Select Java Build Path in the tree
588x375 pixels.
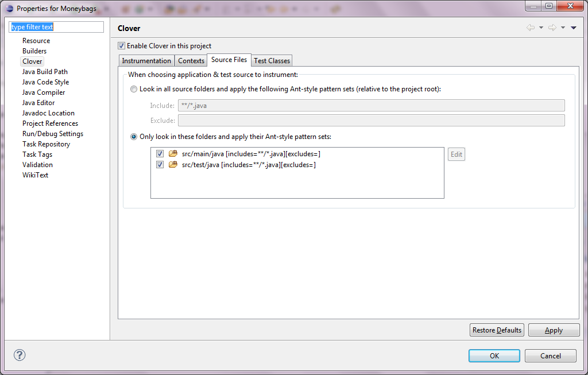click(x=45, y=72)
